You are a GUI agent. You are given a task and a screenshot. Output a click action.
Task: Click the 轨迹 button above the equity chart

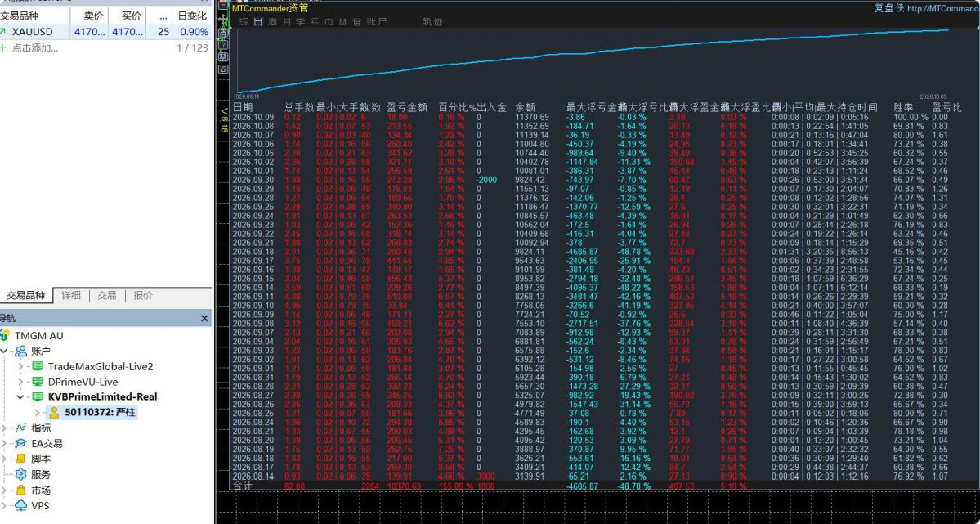[432, 22]
